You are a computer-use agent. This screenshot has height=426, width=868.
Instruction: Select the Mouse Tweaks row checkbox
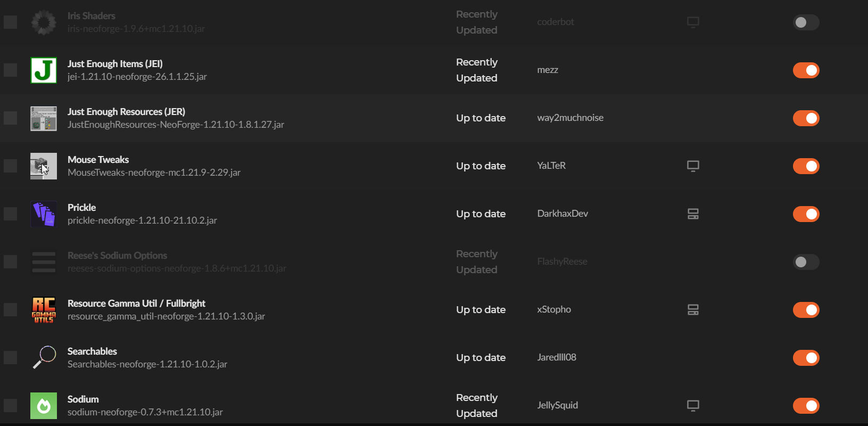pyautogui.click(x=11, y=166)
